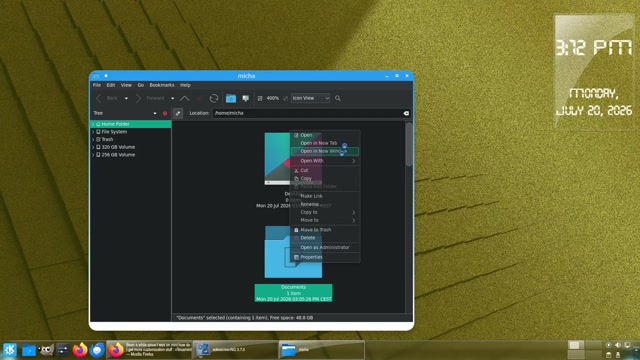Expand the Home Folder tree node

[x=93, y=124]
